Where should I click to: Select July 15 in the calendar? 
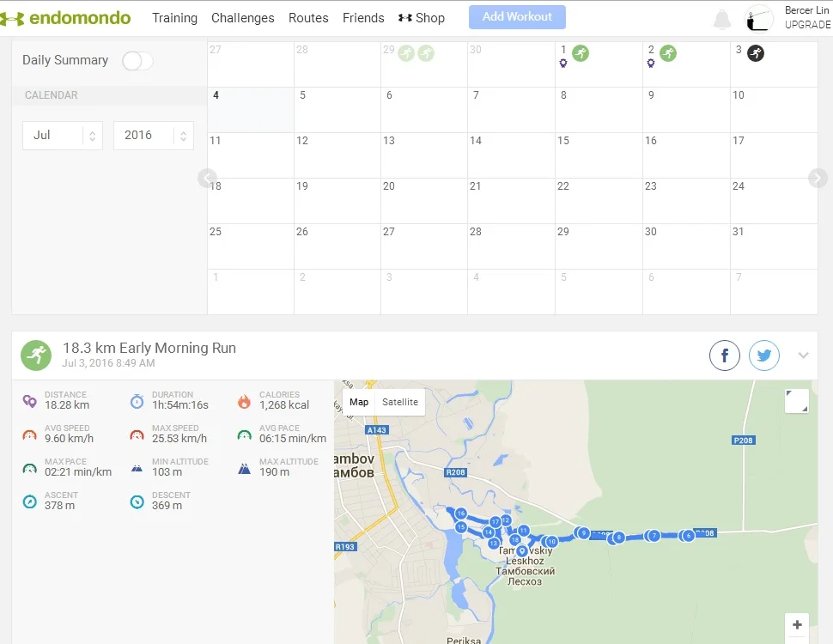coord(599,155)
